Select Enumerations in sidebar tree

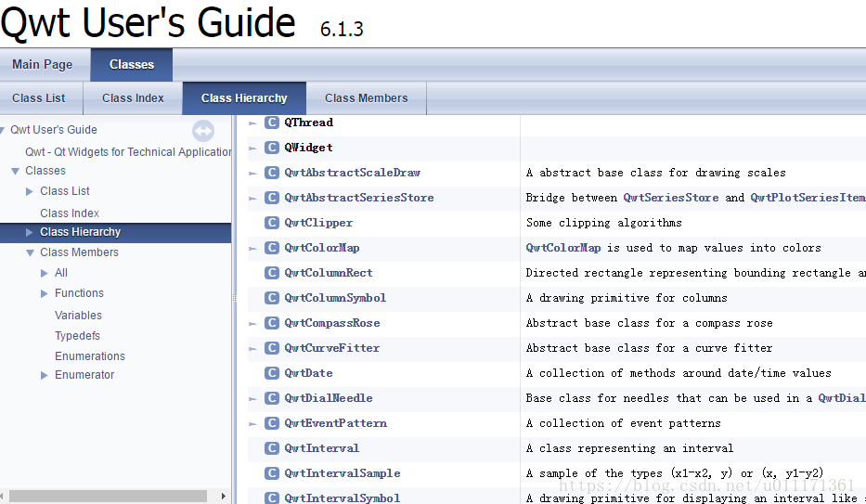(x=90, y=356)
